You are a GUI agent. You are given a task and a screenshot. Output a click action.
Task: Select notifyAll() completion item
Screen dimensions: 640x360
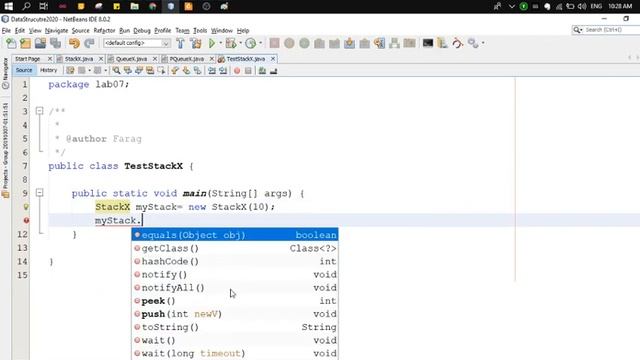click(x=235, y=288)
